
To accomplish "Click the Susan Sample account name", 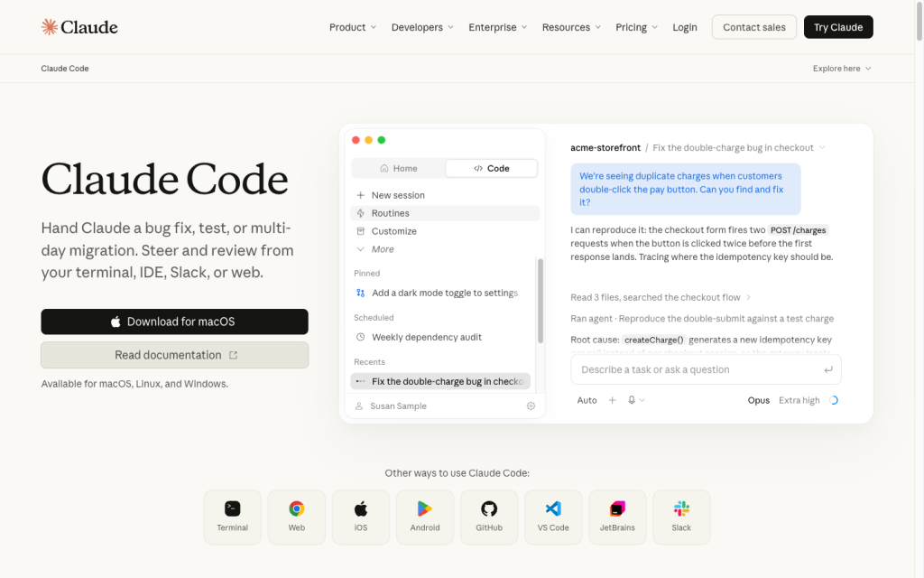I will pos(398,406).
